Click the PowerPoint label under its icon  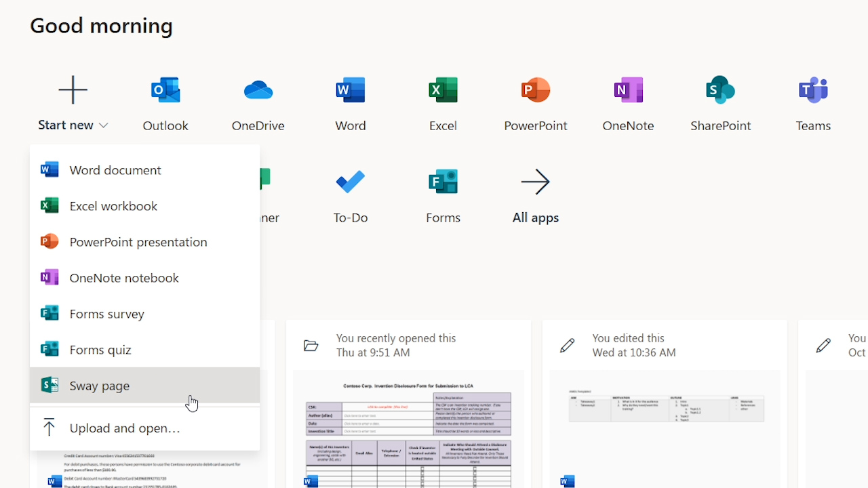(x=536, y=125)
